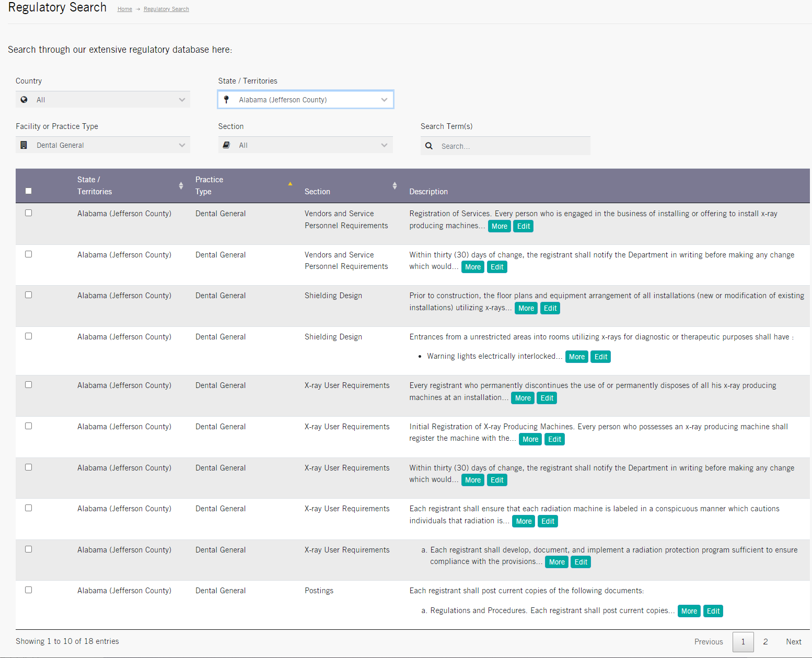Go to the Next page
The image size is (812, 658).
point(794,642)
